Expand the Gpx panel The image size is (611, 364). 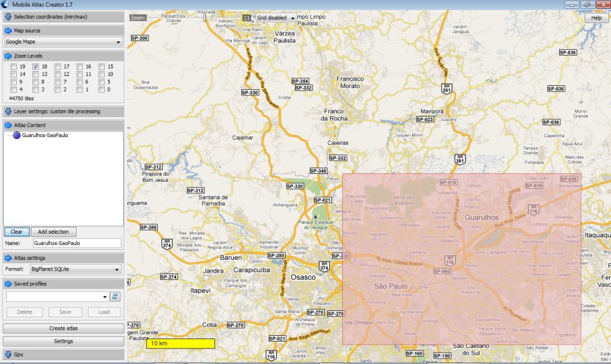64,355
